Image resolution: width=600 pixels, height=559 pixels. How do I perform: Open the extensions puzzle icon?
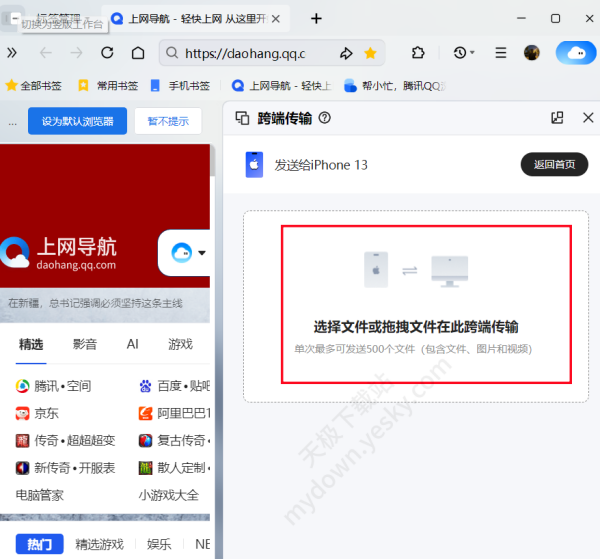(x=420, y=53)
